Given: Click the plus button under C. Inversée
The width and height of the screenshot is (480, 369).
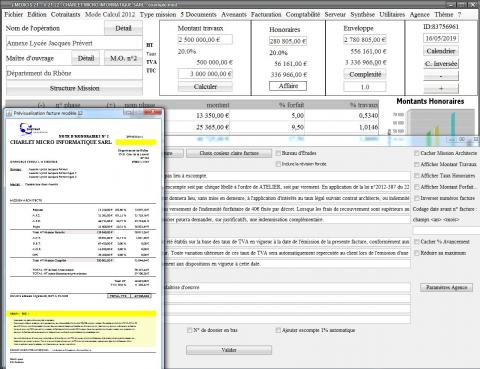Looking at the screenshot, I should (441, 89).
